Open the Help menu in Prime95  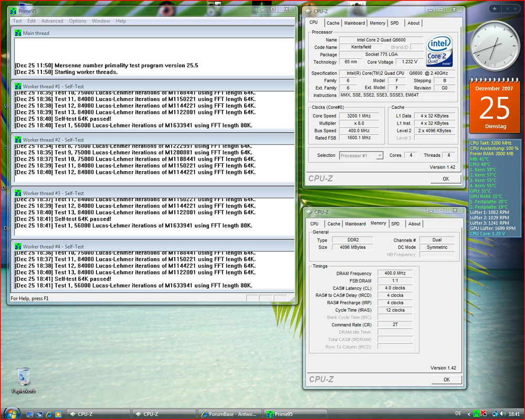(x=121, y=21)
